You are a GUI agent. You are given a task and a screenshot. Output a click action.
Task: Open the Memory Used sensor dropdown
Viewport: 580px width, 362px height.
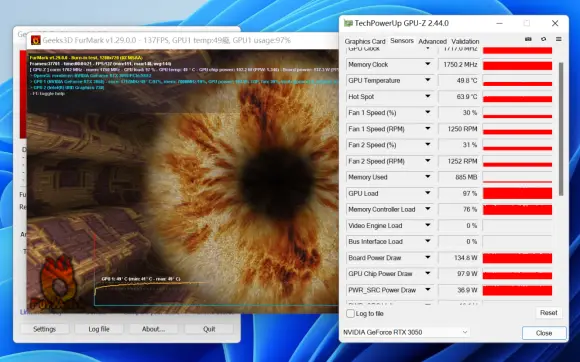coord(428,177)
